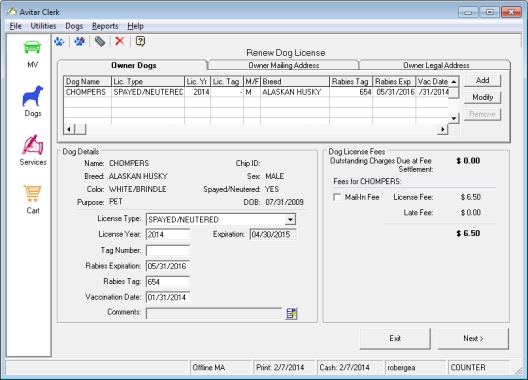Select the CHOMPERS row name cell
The width and height of the screenshot is (528, 380).
87,92
